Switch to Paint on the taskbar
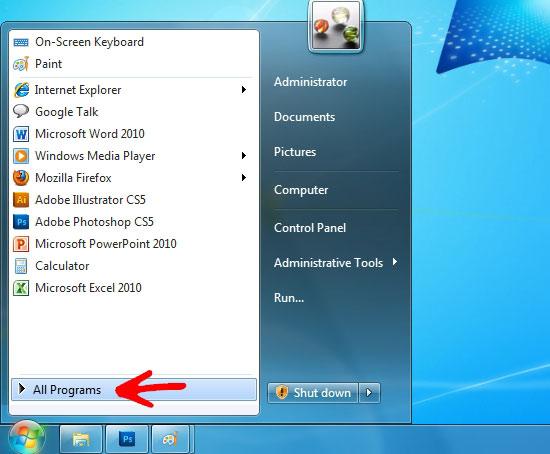 click(x=170, y=439)
